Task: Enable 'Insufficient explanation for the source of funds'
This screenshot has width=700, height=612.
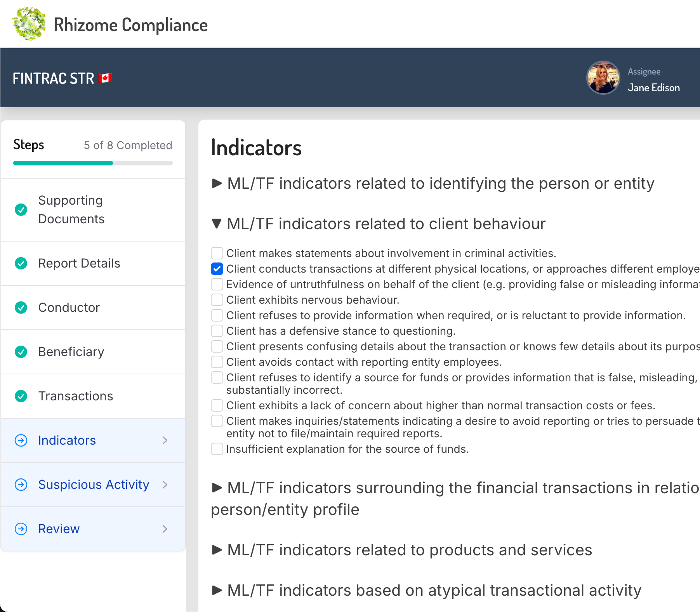Action: pos(217,449)
